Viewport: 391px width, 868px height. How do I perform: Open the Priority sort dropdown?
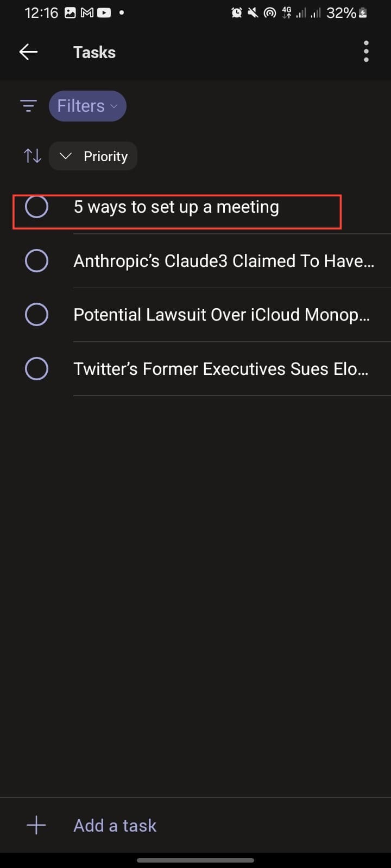93,156
